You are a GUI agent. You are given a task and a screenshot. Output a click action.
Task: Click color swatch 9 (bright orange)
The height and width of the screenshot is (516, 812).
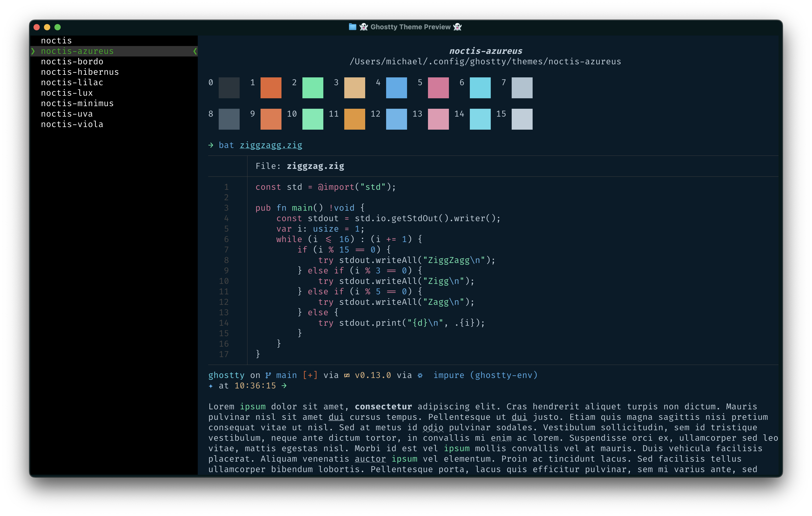[271, 119]
